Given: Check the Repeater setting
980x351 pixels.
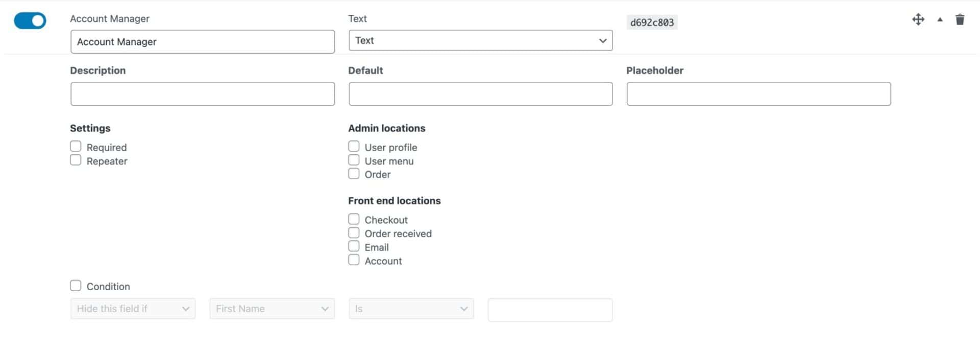Looking at the screenshot, I should [76, 160].
